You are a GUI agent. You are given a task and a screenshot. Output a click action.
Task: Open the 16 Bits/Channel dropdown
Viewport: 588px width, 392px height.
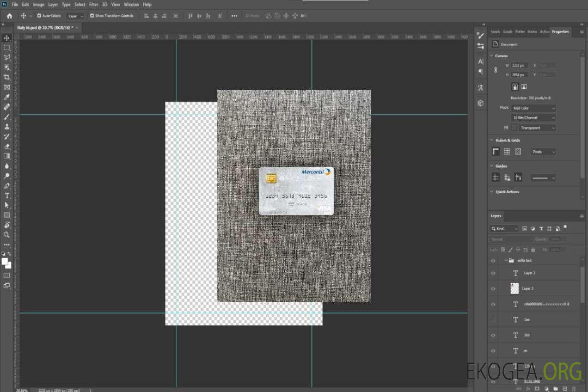coord(533,118)
